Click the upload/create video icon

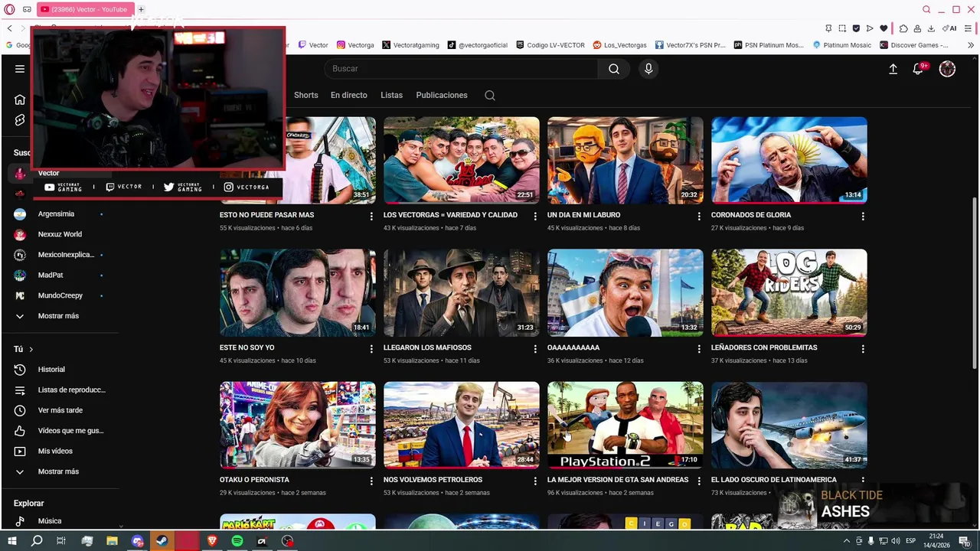(893, 69)
